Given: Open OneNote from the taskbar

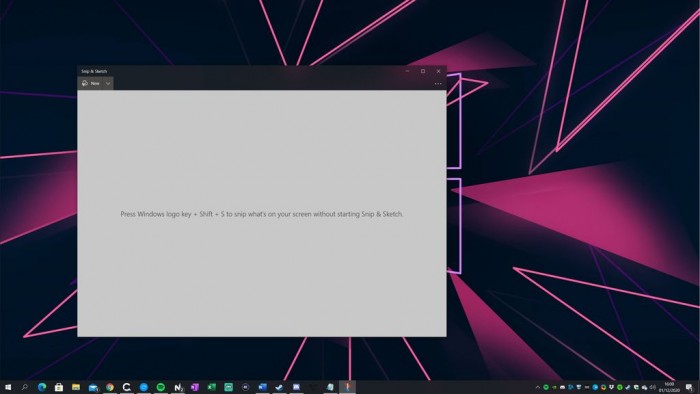Looking at the screenshot, I should [195, 387].
